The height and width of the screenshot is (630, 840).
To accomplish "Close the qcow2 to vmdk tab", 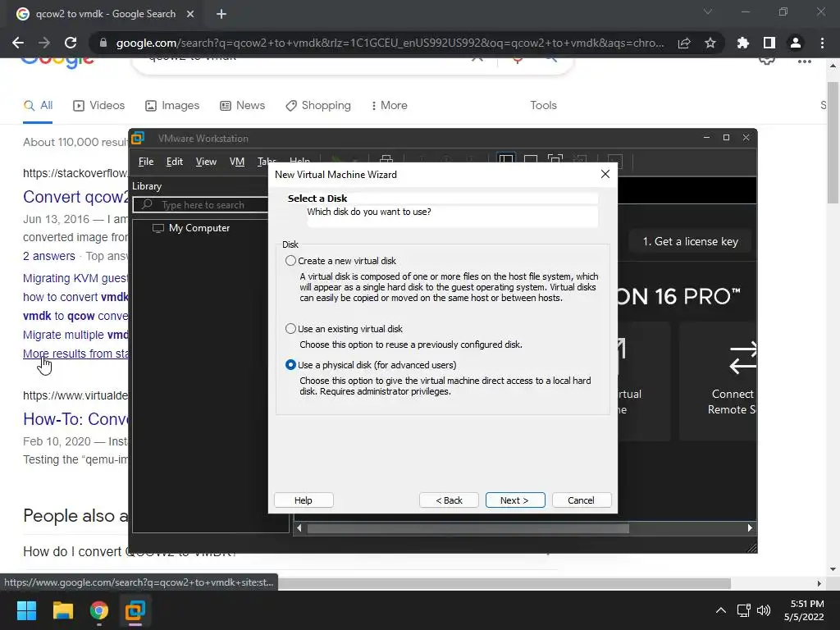I will pyautogui.click(x=190, y=14).
